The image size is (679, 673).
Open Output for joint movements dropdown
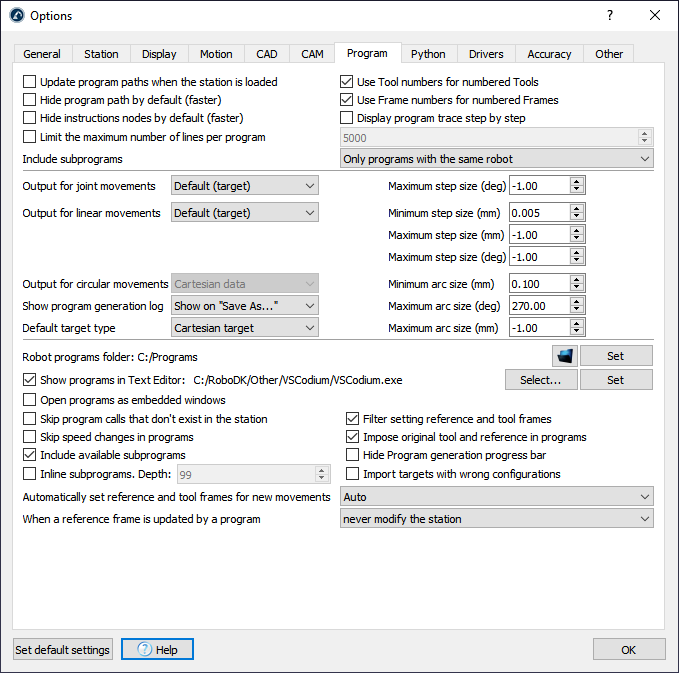click(x=245, y=186)
